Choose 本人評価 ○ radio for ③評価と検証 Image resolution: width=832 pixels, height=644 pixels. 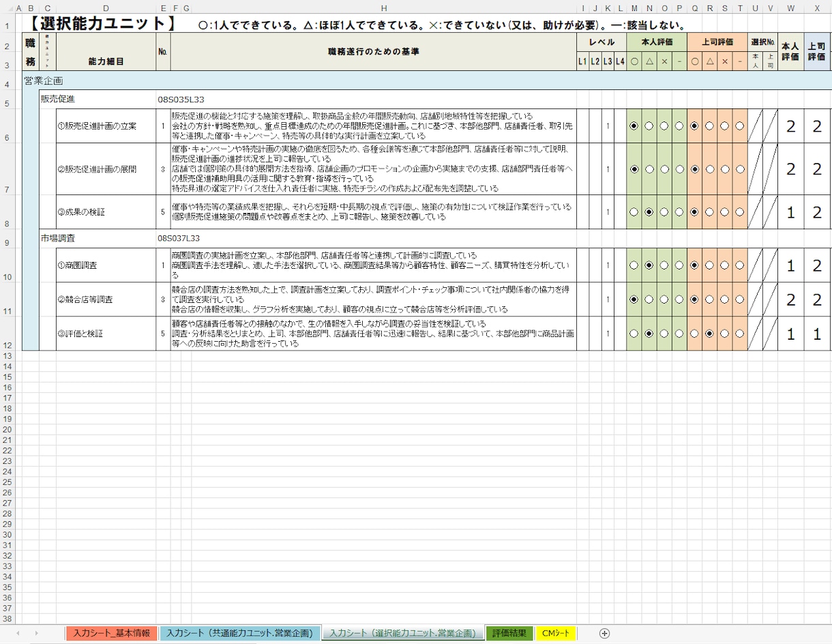pos(634,334)
